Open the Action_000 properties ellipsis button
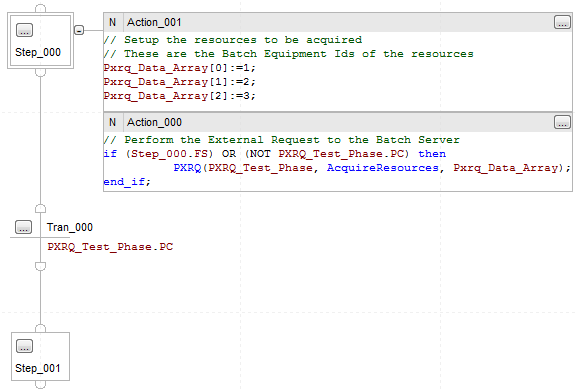 562,122
